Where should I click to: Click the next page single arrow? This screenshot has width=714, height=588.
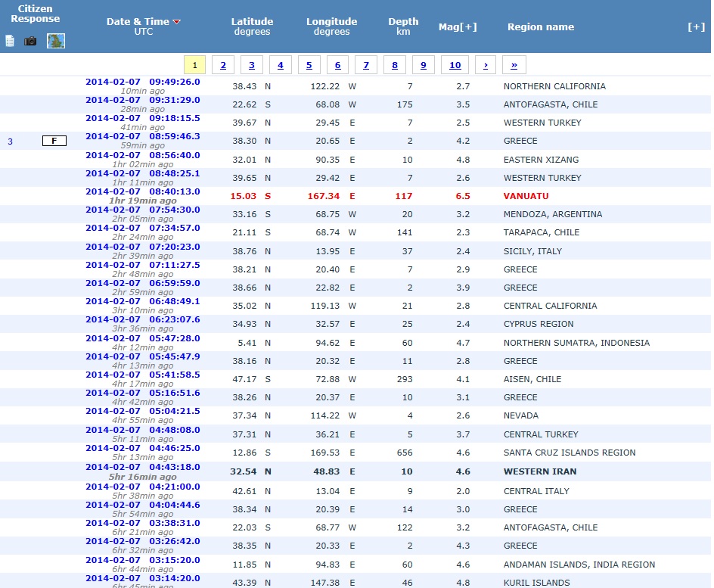tap(486, 64)
